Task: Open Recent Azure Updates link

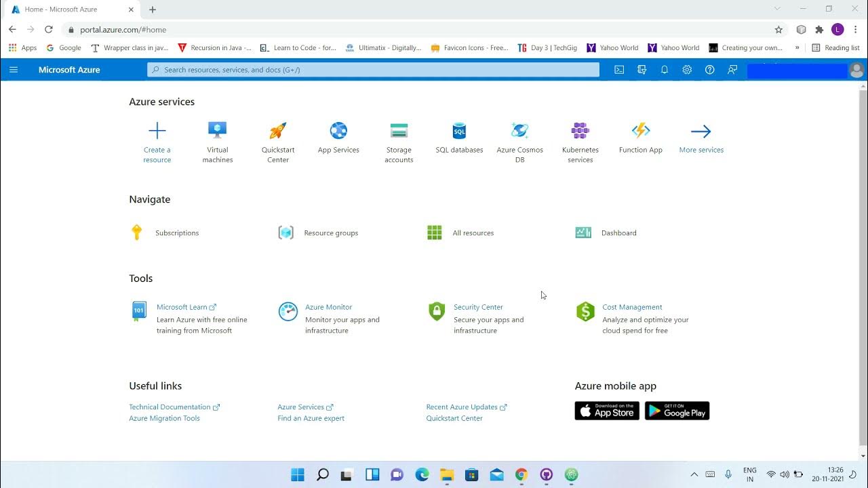Action: [467, 407]
